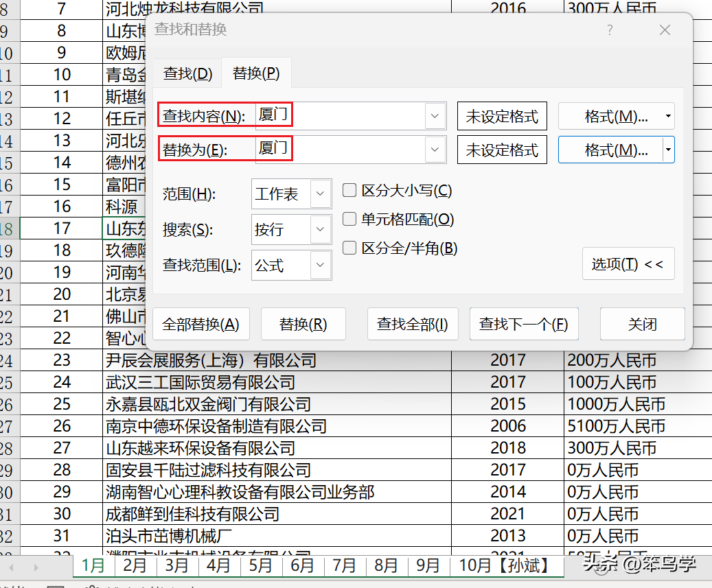Select cell 泊头市茁博机械厂

click(x=277, y=536)
